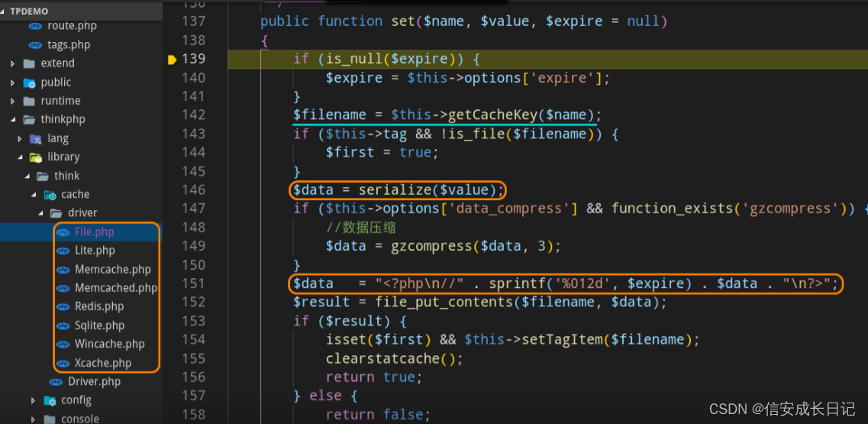The image size is (868, 424).
Task: Click the public folder globe icon
Action: (x=29, y=82)
